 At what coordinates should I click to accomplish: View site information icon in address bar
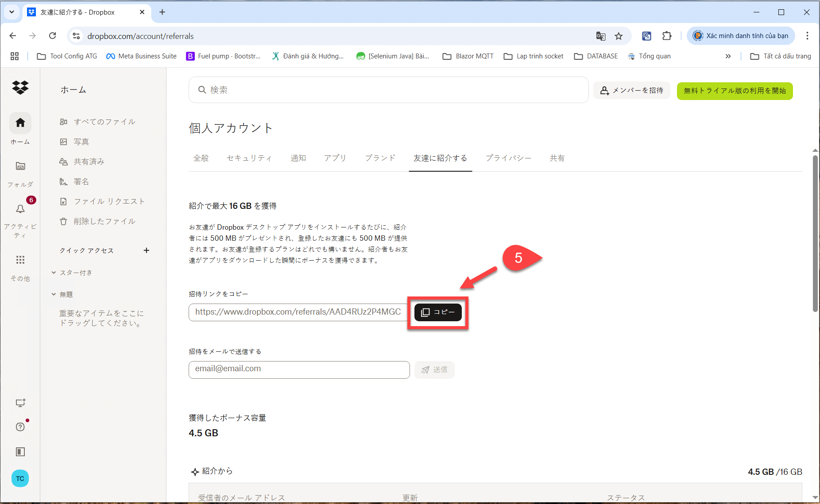point(77,36)
